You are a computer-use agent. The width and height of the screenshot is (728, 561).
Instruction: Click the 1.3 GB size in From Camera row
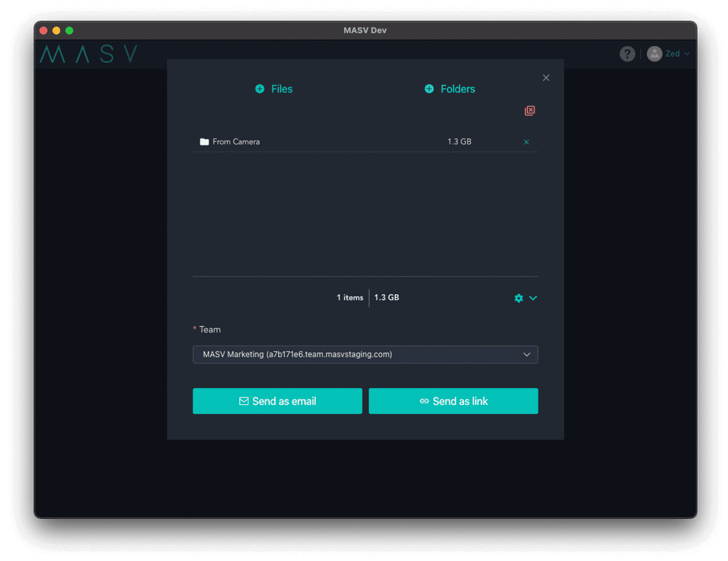[x=459, y=142]
